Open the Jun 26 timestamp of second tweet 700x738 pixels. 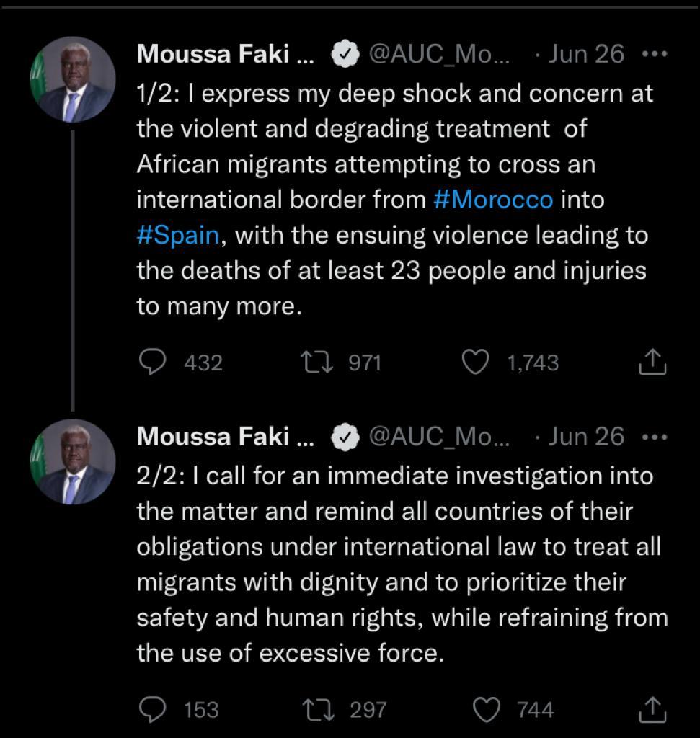585,437
